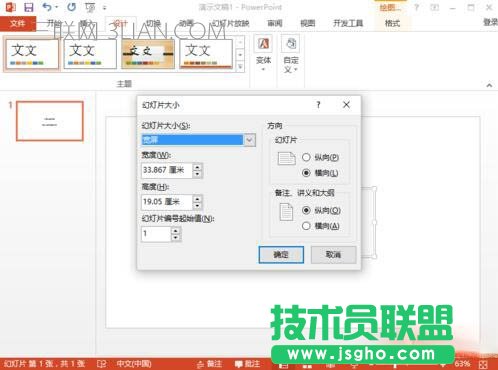
Task: Click the 取消 (Cancel) button
Action: click(x=333, y=255)
